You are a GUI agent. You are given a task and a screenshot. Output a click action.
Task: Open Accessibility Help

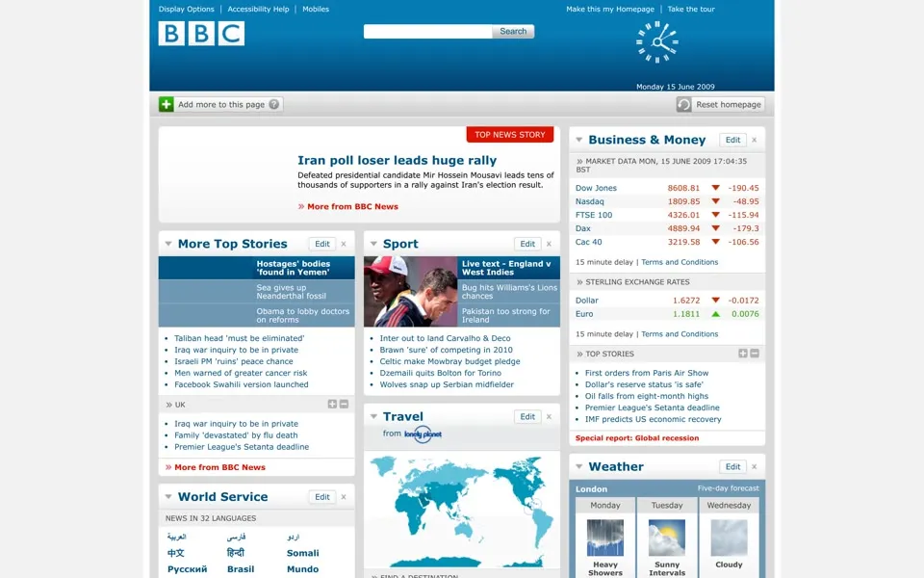point(258,9)
